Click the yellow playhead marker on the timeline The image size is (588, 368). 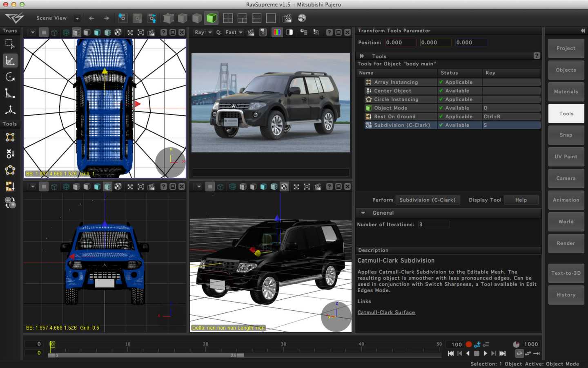click(x=51, y=344)
